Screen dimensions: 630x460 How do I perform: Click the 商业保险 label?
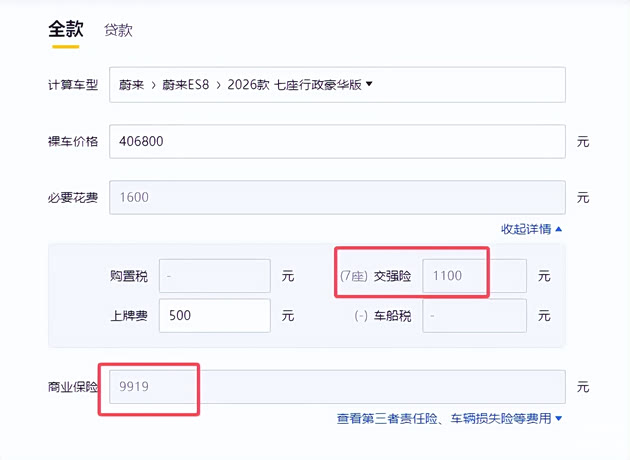(x=72, y=387)
